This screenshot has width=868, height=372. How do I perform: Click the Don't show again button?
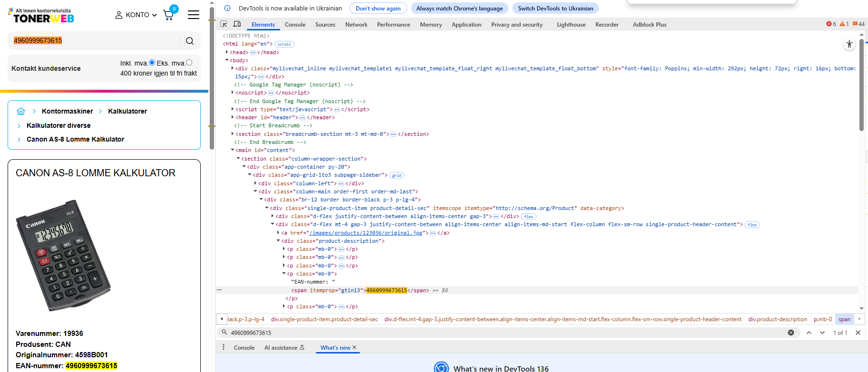pyautogui.click(x=378, y=8)
